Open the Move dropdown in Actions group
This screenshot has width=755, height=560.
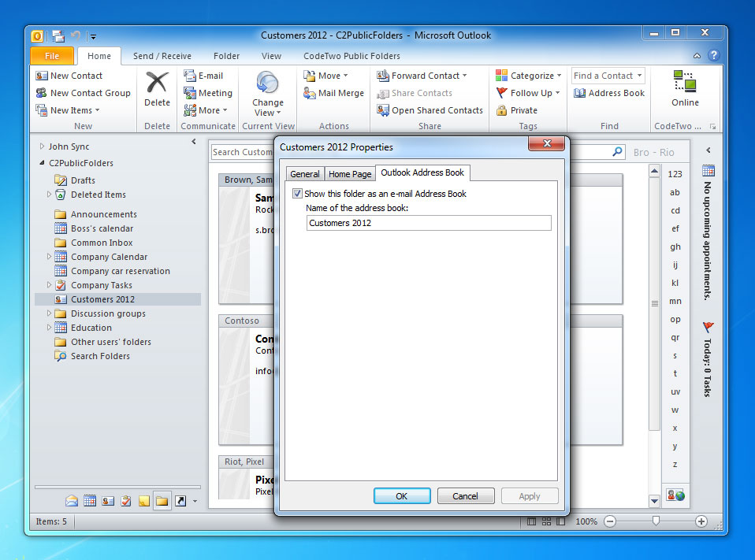[x=329, y=76]
